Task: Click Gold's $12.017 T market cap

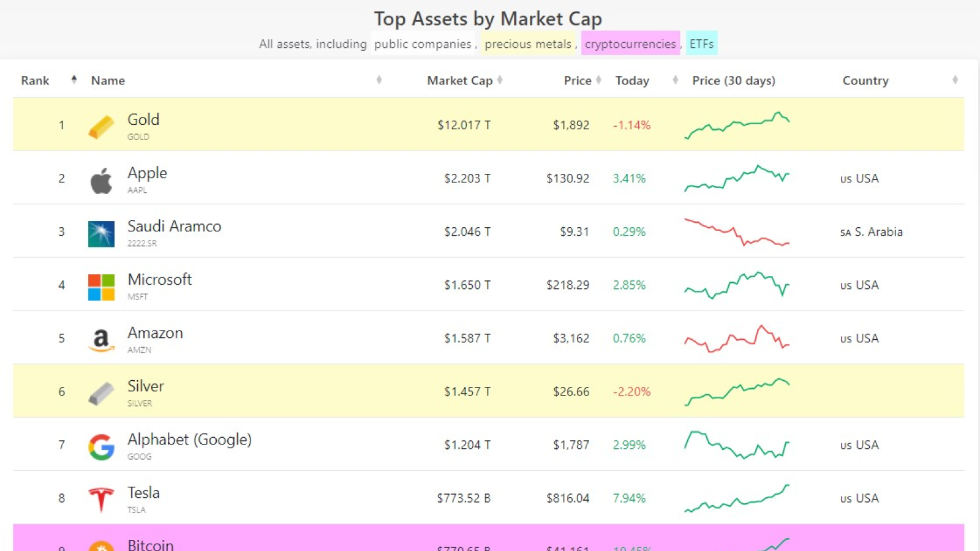Action: pyautogui.click(x=464, y=125)
